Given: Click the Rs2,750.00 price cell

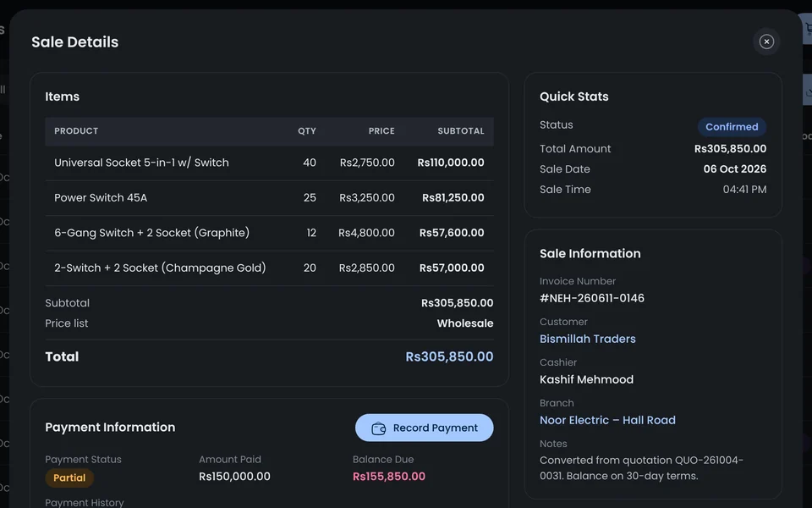Looking at the screenshot, I should click(367, 163).
